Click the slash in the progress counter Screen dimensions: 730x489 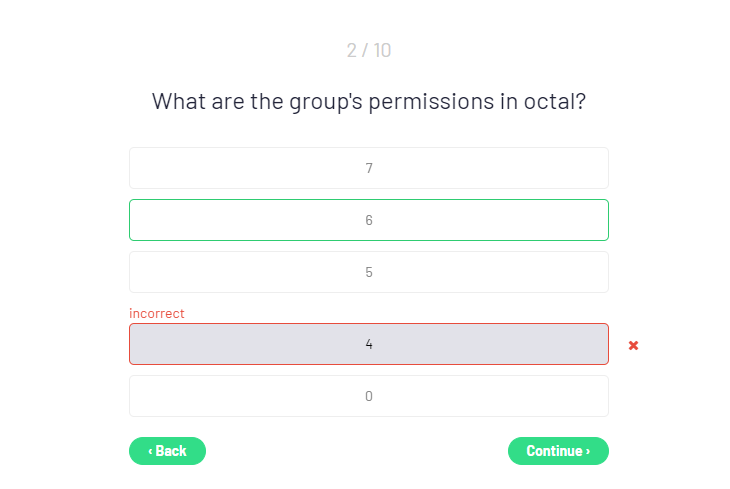[x=366, y=50]
